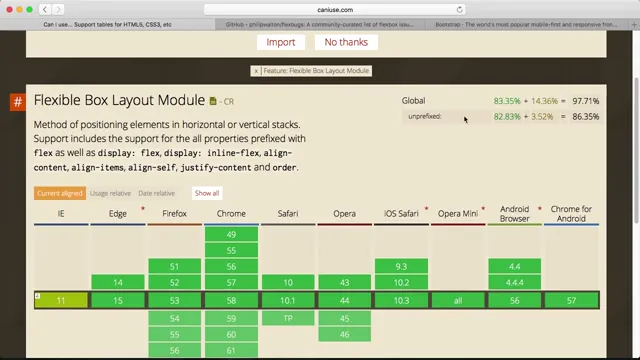Remove the Flexible Box feature filter x
Image resolution: width=640 pixels, height=360 pixels.
(x=256, y=71)
